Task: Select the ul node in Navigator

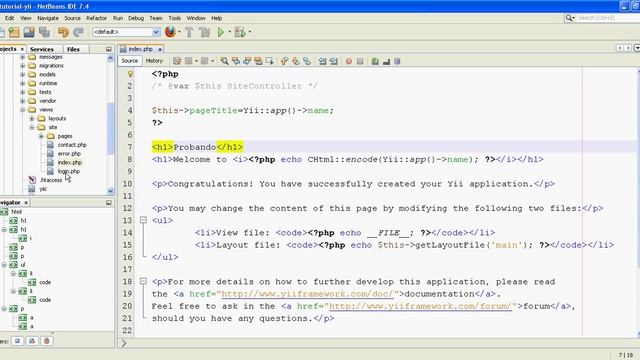Action: click(22, 265)
